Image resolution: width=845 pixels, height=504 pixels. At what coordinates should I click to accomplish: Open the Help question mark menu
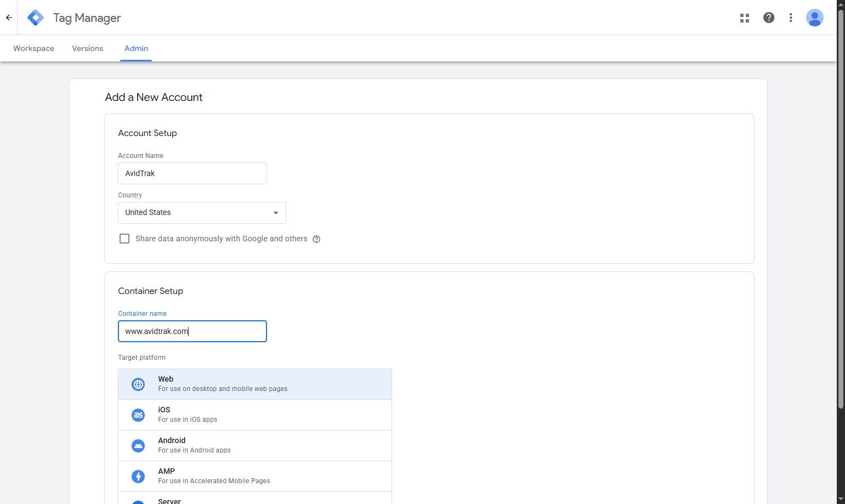click(x=769, y=18)
